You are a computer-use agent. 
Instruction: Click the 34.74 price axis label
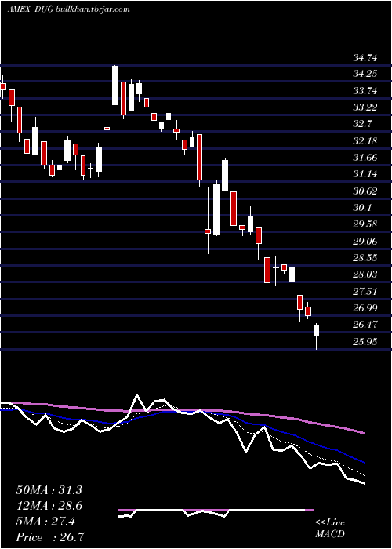(x=365, y=58)
